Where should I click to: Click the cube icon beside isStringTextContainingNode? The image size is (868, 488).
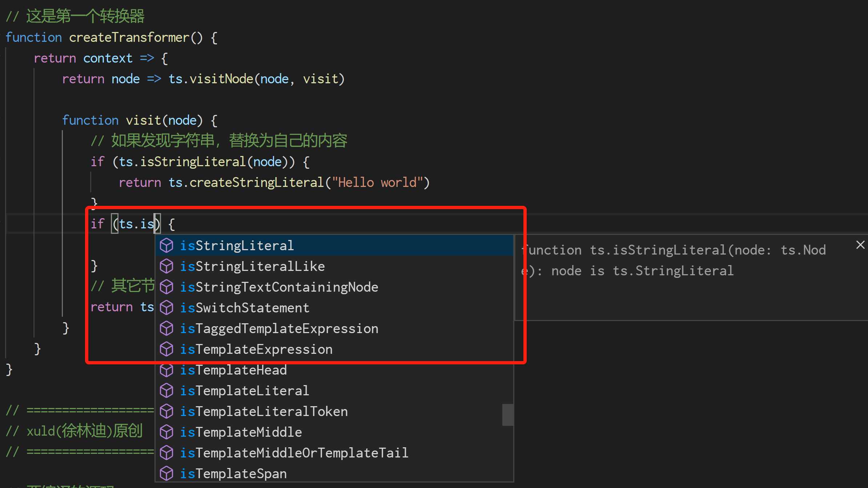(166, 287)
